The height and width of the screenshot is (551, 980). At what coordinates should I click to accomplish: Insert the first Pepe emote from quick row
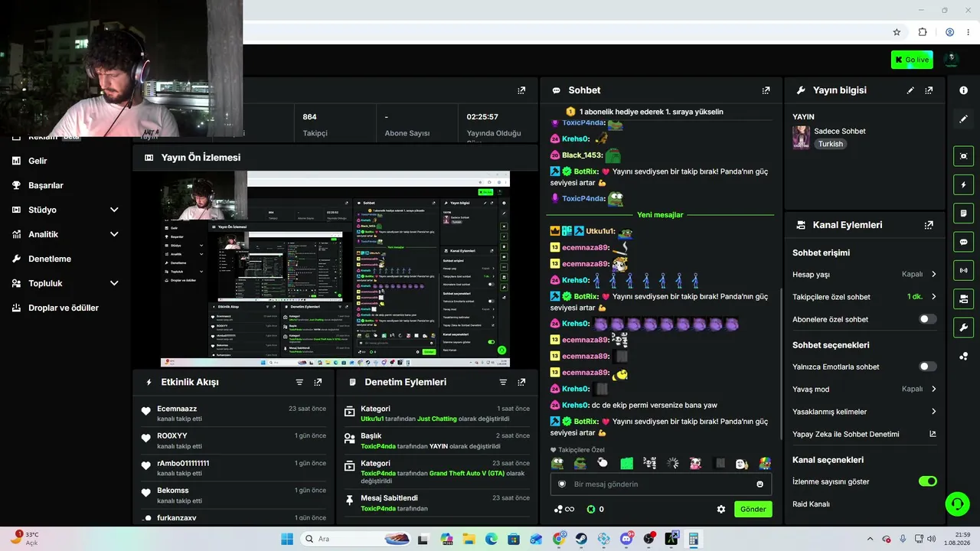click(x=557, y=463)
